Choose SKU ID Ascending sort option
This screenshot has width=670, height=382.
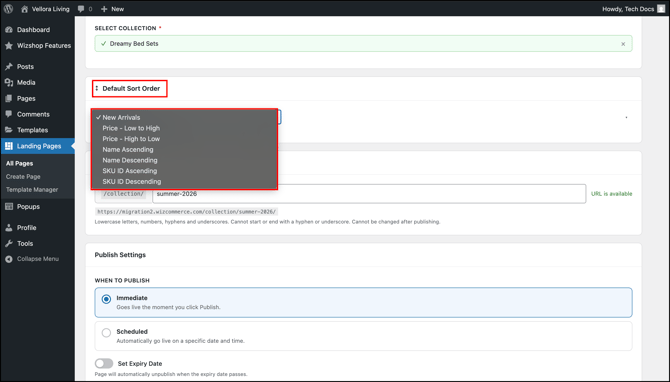(185, 171)
